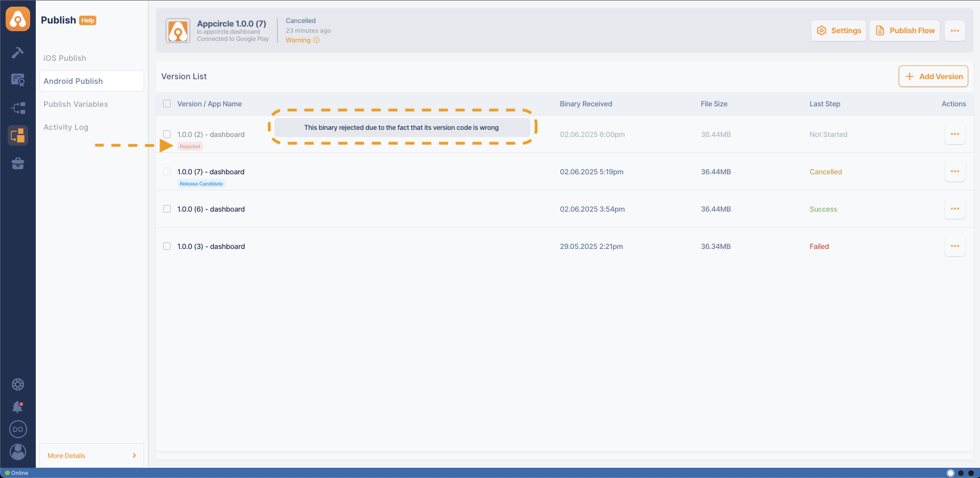Click the Appcircle logo in sidebar

[18, 19]
